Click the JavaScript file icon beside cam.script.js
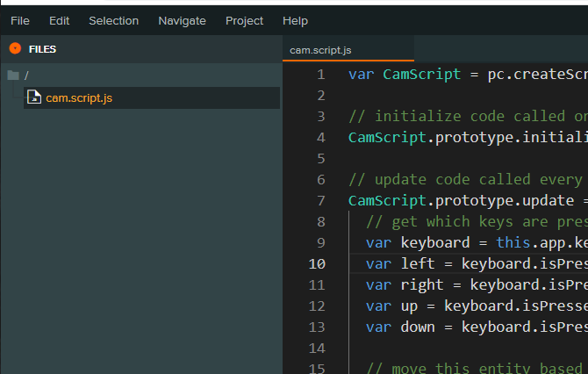 click(x=34, y=97)
